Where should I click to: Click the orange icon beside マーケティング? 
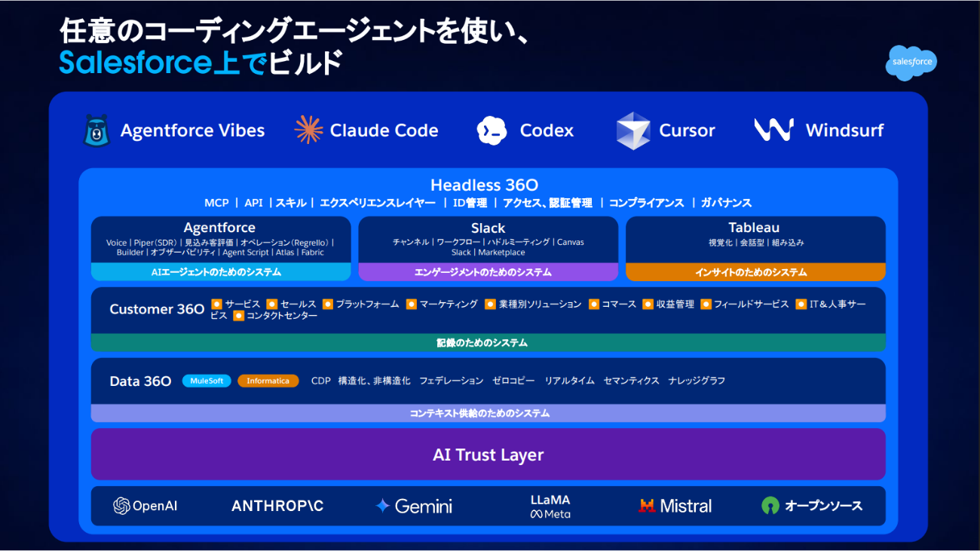[411, 304]
